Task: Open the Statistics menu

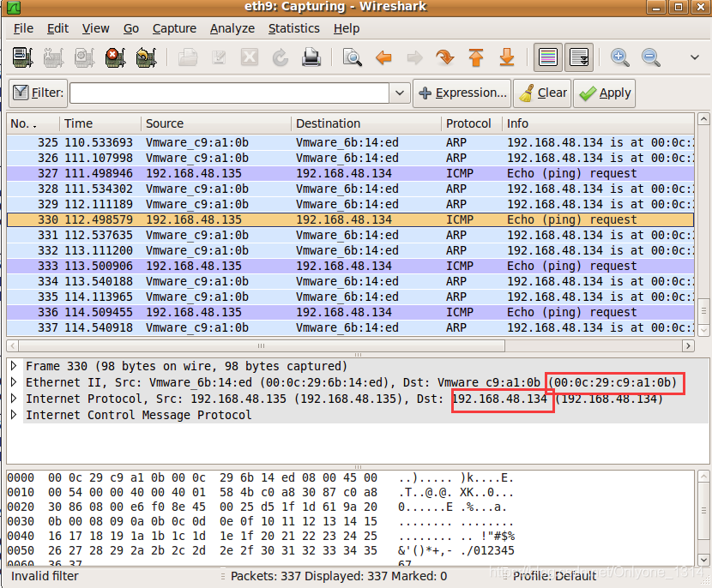Action: [x=293, y=28]
